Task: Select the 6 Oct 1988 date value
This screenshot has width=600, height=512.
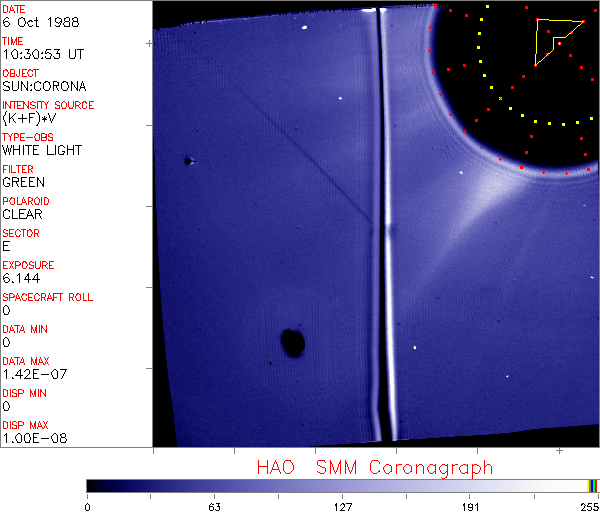Action: pyautogui.click(x=41, y=22)
